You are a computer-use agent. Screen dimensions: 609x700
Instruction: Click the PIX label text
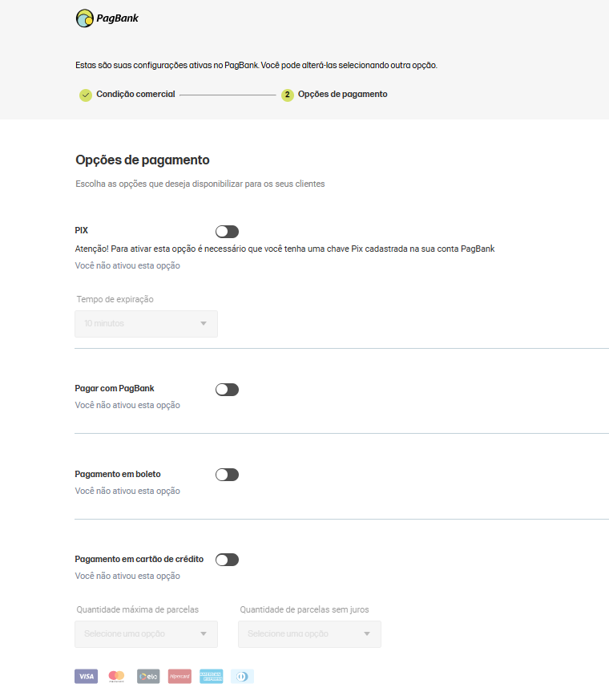click(x=81, y=230)
